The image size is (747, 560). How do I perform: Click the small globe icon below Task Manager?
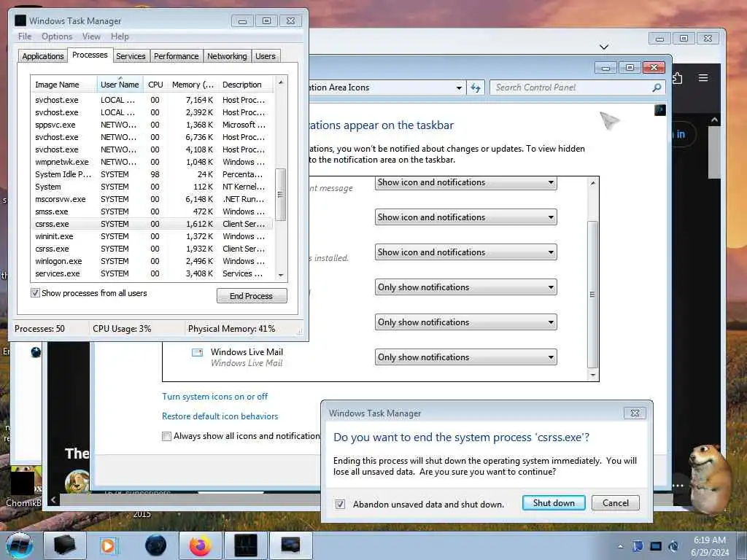(x=36, y=352)
